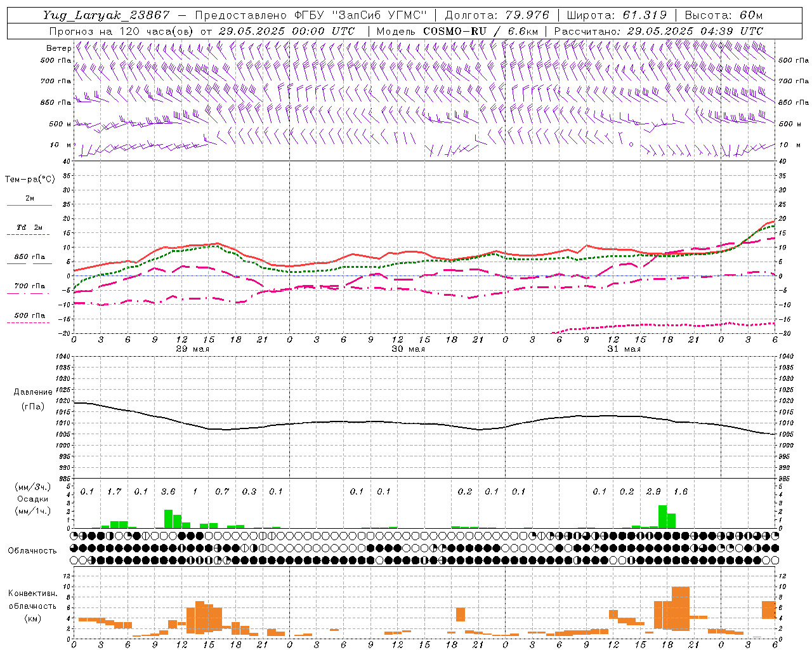Click the 30 мая date label
This screenshot has width=812, height=650.
[408, 349]
